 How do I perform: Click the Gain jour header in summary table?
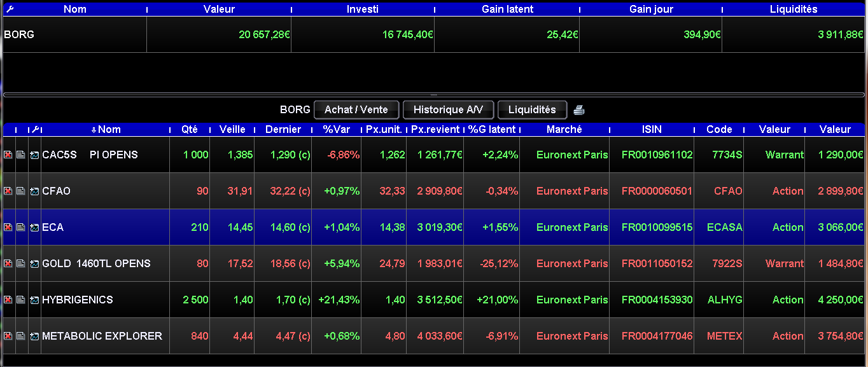tap(651, 9)
